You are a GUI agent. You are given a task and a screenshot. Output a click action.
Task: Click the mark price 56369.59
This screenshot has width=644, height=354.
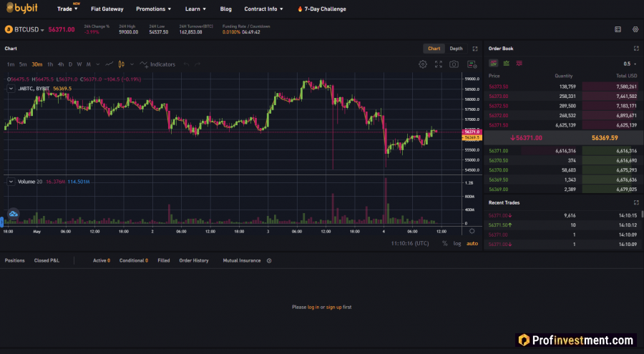605,138
